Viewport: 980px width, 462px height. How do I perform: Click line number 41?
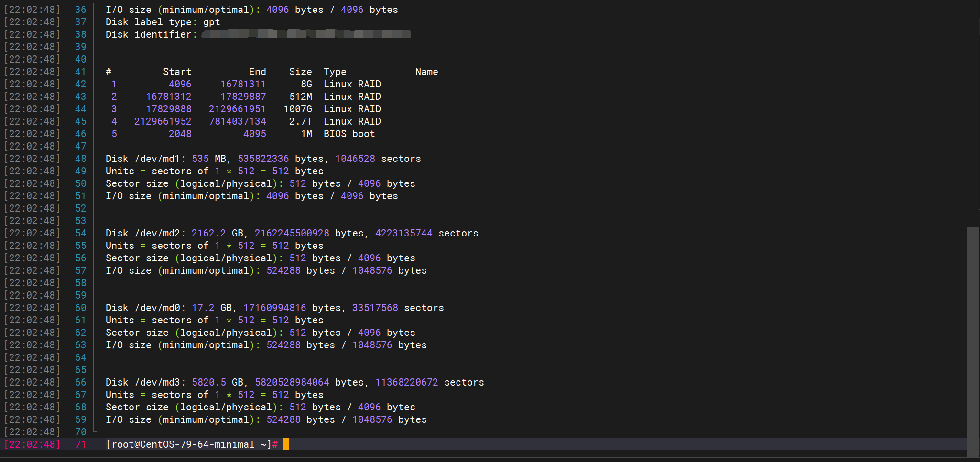pos(81,72)
